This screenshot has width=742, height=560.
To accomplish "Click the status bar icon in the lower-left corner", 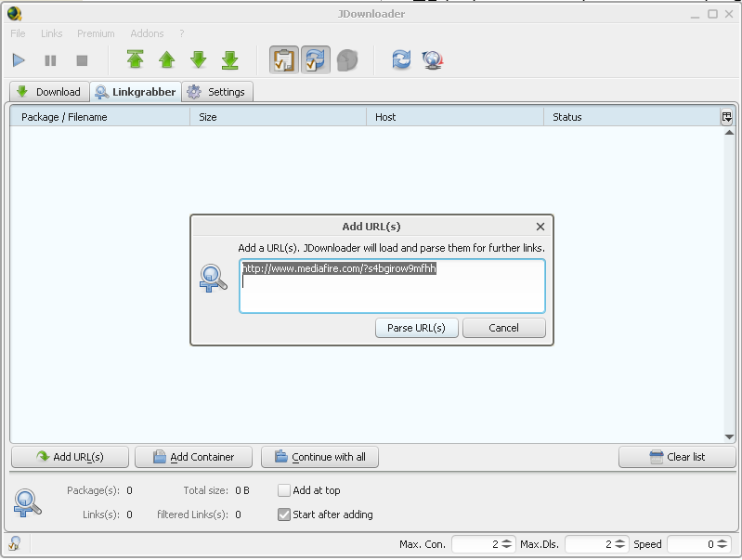I will point(15,543).
